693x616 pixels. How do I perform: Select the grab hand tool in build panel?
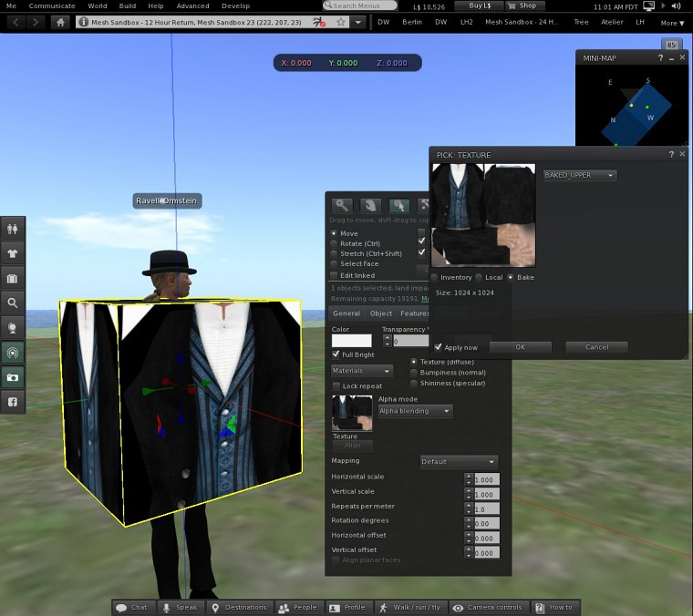coord(370,206)
